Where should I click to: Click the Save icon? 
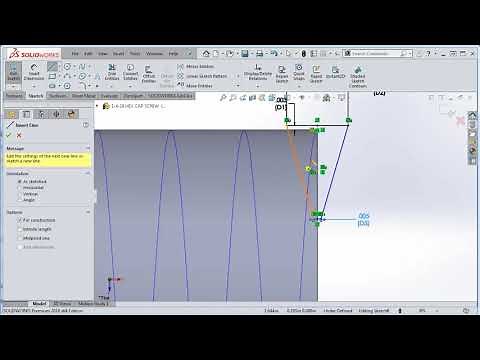[x=245, y=53]
